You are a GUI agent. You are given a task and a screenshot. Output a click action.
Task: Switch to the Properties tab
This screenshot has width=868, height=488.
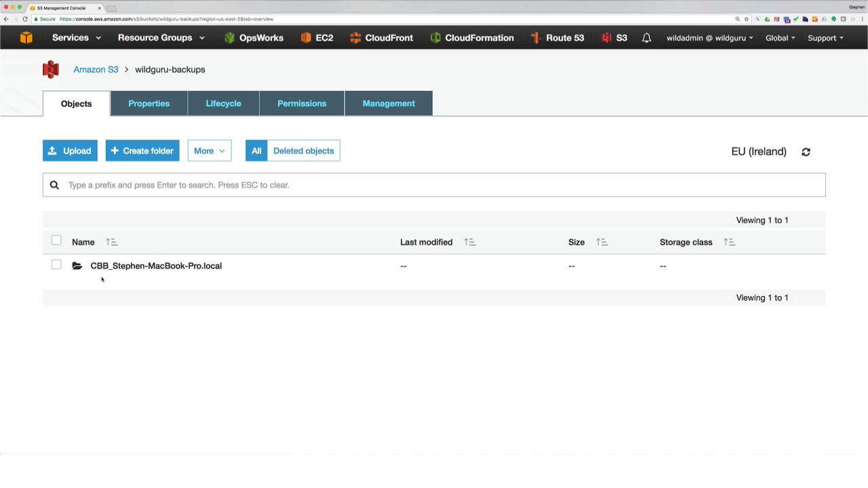click(x=149, y=104)
